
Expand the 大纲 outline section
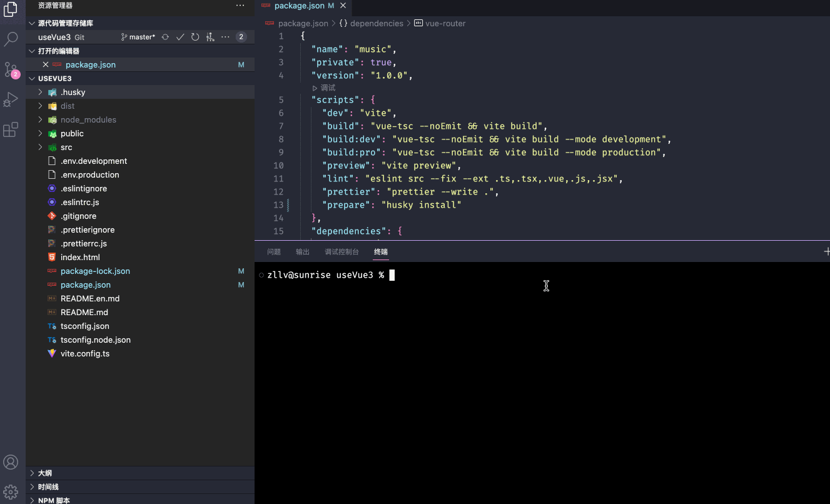pos(140,473)
